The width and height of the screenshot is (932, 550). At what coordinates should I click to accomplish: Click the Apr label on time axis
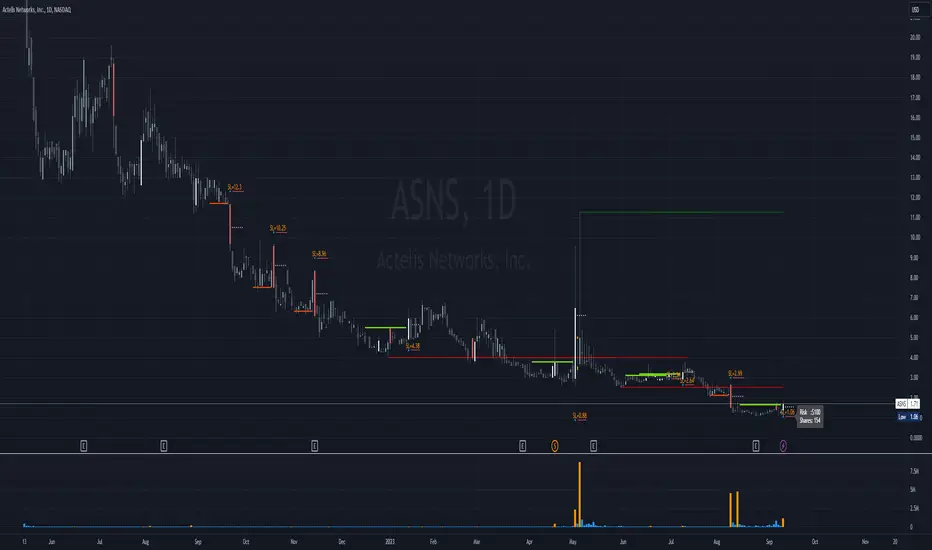click(x=530, y=542)
